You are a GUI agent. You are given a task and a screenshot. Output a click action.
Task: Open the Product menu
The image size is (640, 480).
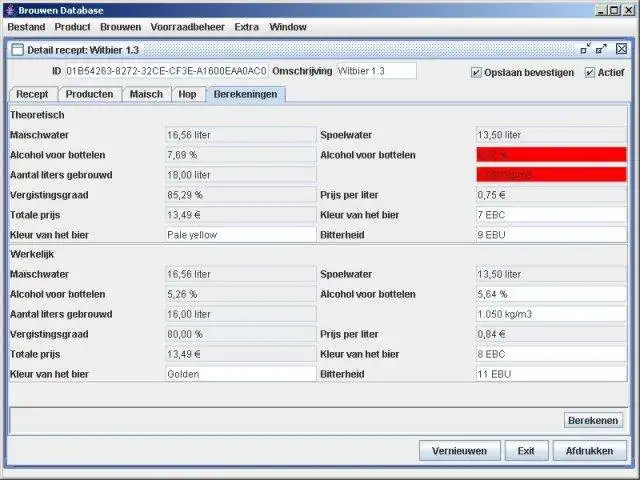tap(72, 27)
